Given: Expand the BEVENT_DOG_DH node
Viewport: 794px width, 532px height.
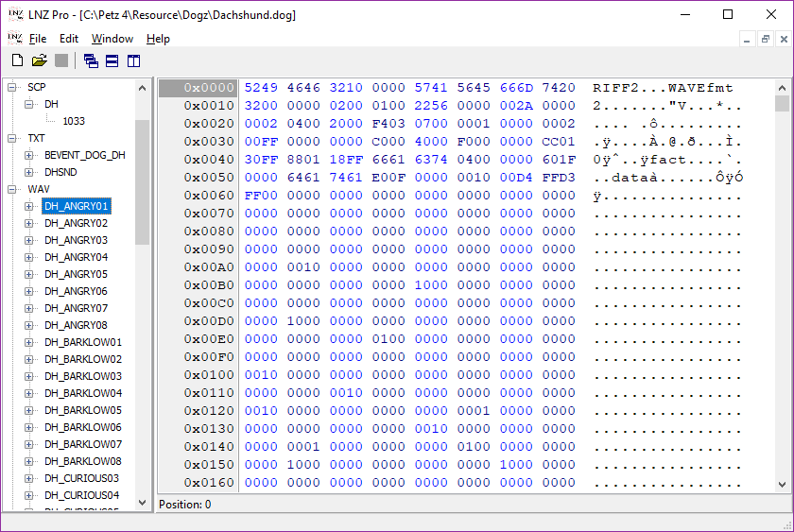Looking at the screenshot, I should tap(29, 155).
